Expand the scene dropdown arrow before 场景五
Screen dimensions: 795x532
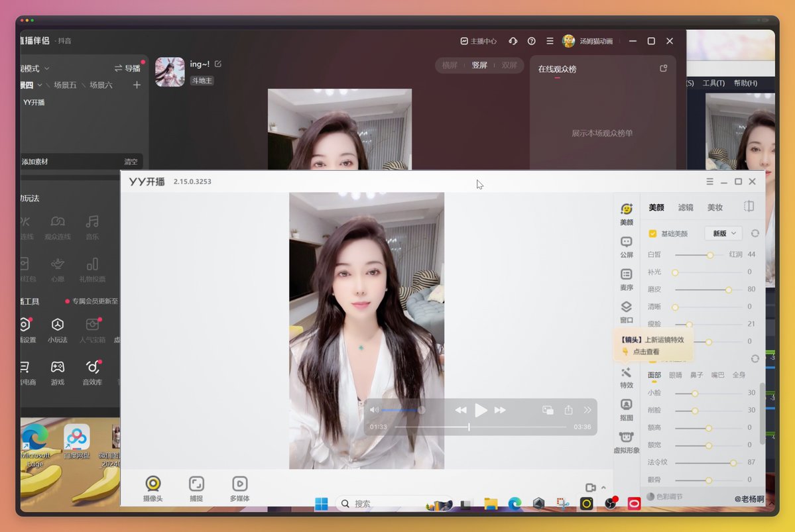point(40,85)
